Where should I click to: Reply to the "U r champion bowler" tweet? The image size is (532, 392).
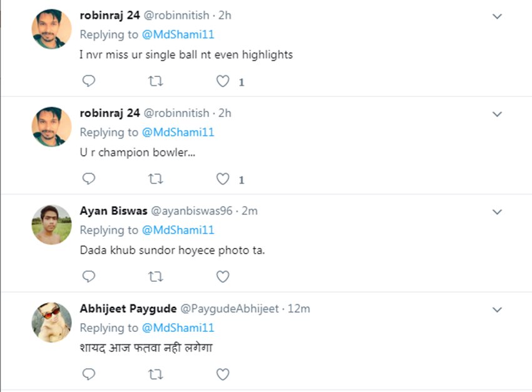(x=89, y=179)
